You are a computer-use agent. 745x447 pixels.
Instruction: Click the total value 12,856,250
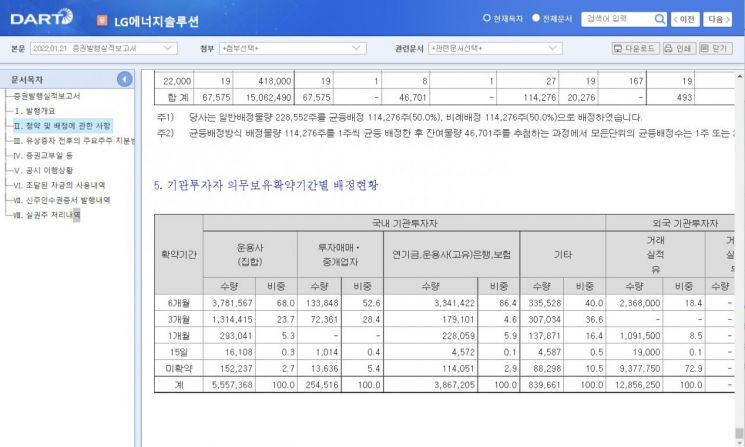[x=637, y=385]
